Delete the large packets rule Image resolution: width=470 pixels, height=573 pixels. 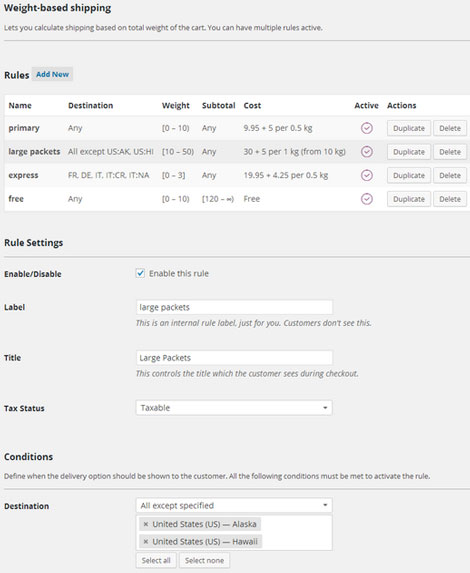(450, 152)
